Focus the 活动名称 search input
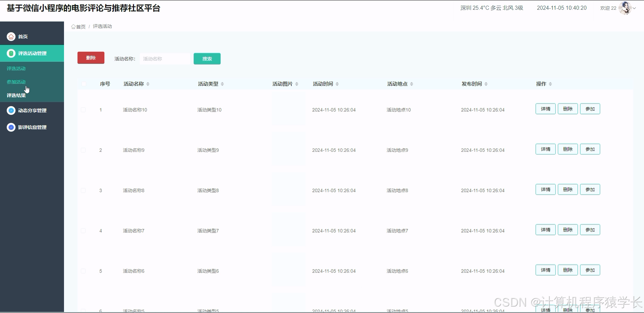644x313 pixels. (165, 59)
